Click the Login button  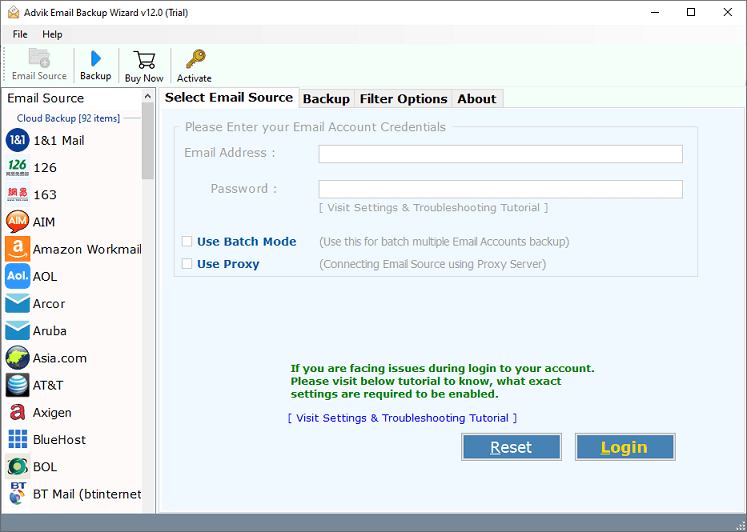[x=625, y=447]
